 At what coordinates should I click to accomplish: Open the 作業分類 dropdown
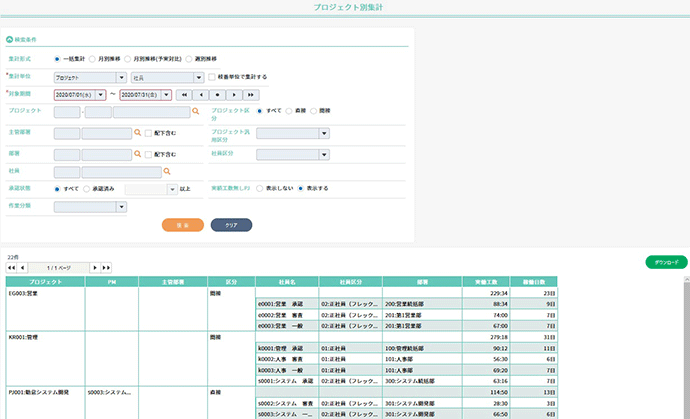121,207
